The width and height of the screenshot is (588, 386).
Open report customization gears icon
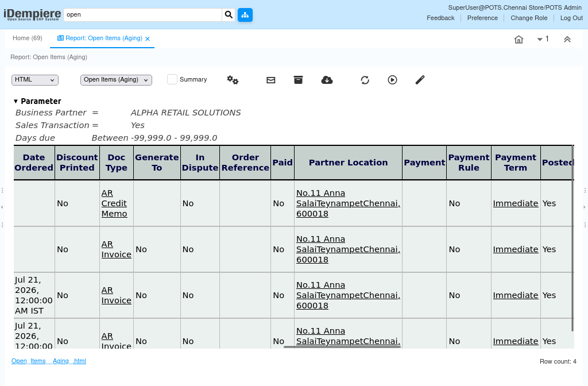point(233,80)
